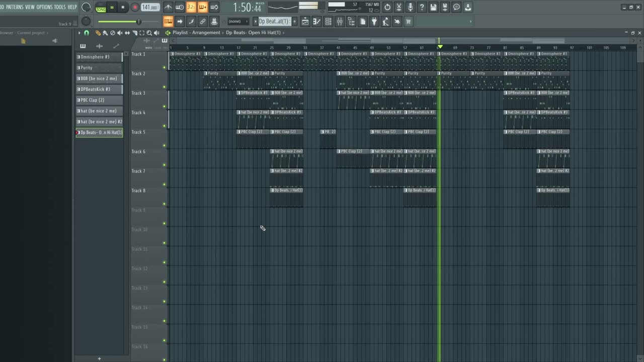Click the download content icon

click(x=468, y=7)
